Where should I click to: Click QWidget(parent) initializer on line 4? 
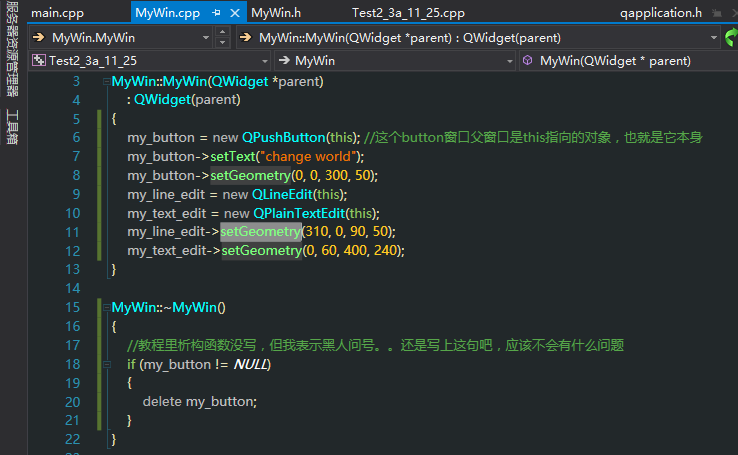coord(187,100)
